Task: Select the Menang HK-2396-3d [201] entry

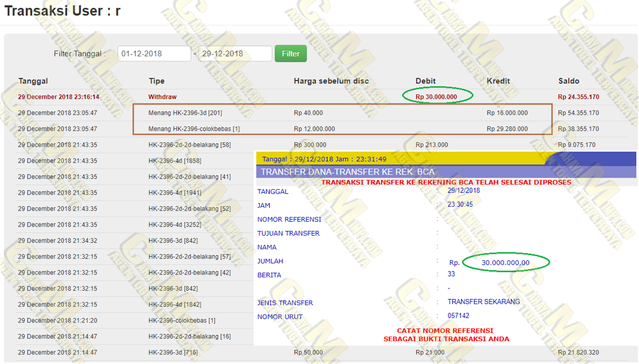Action: [185, 113]
